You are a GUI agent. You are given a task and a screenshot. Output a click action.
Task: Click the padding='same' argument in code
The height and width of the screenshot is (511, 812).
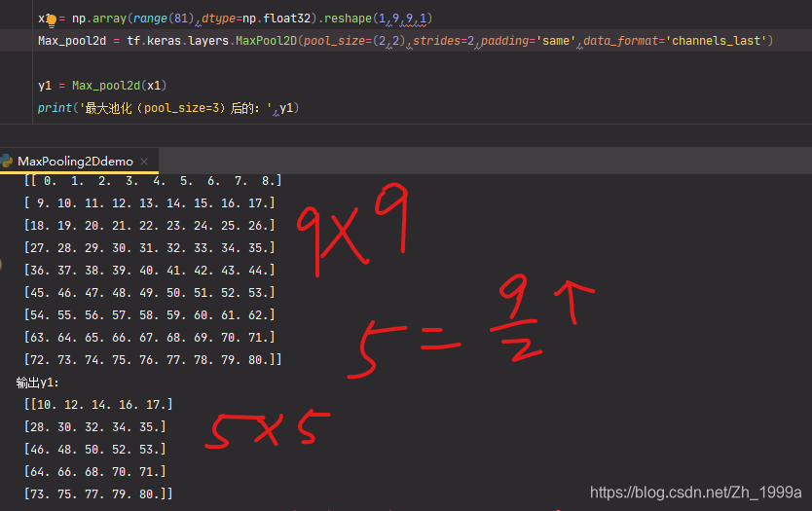pos(529,40)
